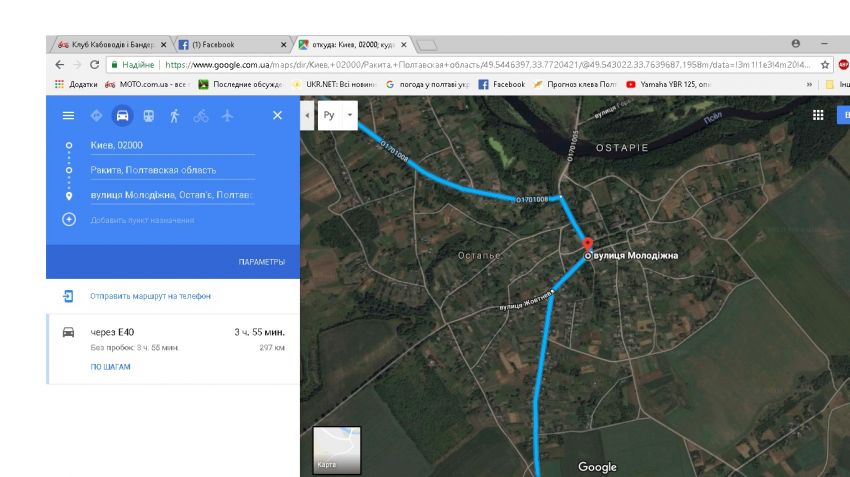Switch to walking directions mode

click(174, 116)
